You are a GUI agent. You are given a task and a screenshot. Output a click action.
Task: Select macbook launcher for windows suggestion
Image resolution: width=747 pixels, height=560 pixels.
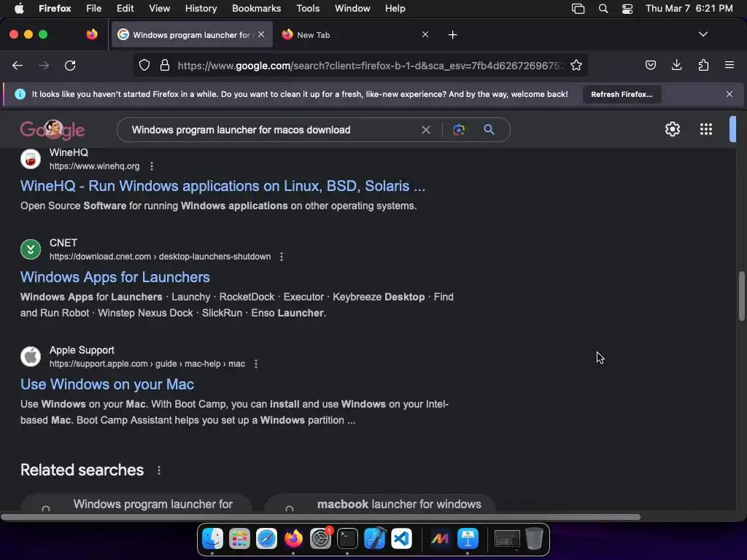pos(379,504)
